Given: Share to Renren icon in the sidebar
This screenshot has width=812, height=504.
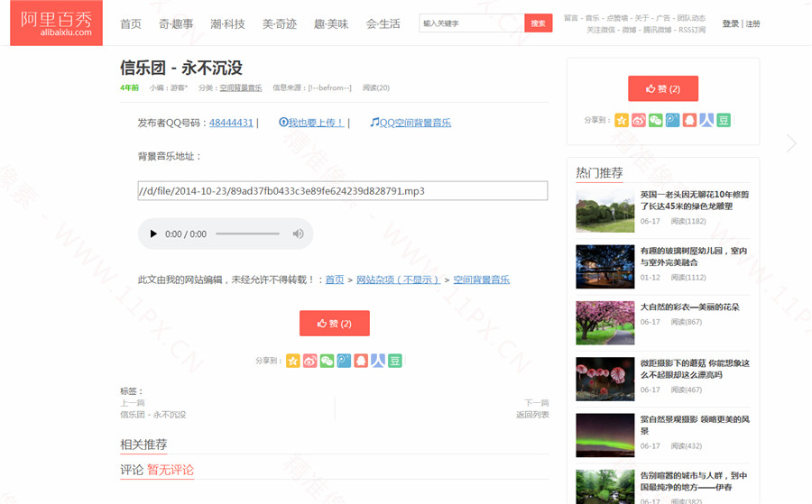Looking at the screenshot, I should (x=706, y=120).
